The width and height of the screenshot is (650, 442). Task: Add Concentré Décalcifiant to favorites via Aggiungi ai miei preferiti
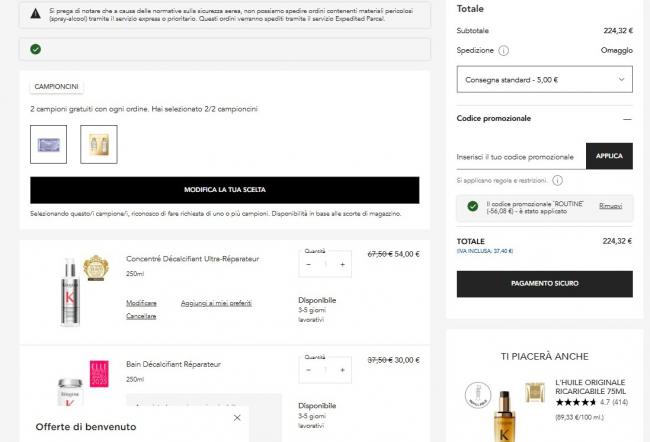(x=216, y=303)
